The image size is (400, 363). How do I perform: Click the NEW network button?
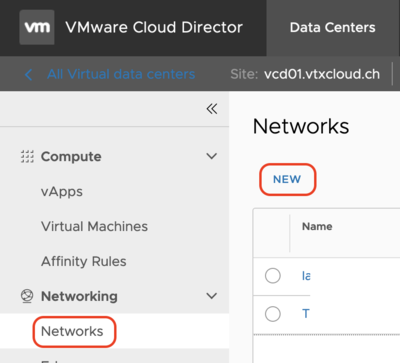287,179
